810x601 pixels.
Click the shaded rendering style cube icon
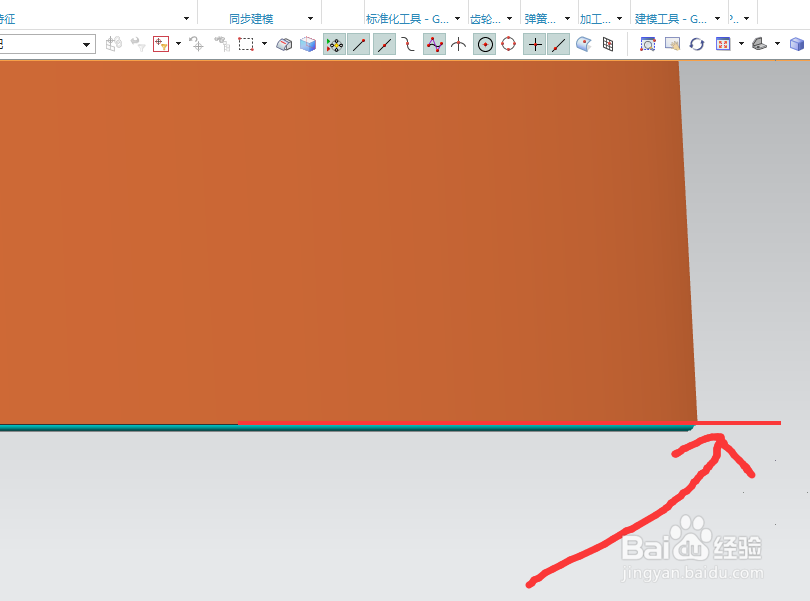pyautogui.click(x=797, y=44)
